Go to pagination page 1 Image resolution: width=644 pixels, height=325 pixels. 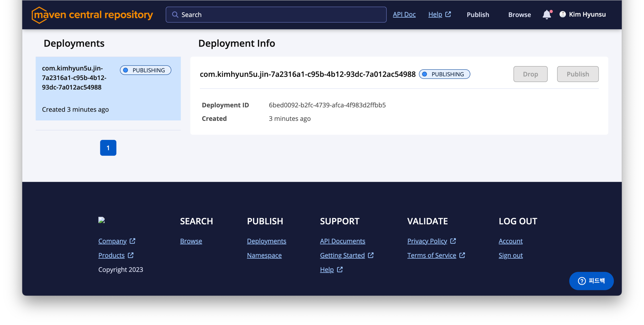click(108, 148)
